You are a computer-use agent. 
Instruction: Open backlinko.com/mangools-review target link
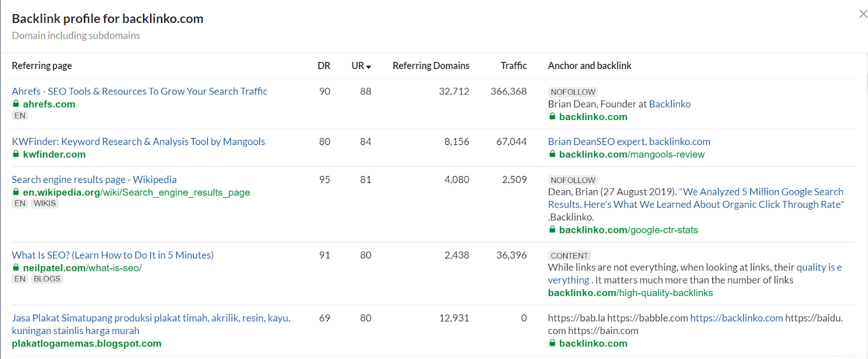tap(631, 155)
